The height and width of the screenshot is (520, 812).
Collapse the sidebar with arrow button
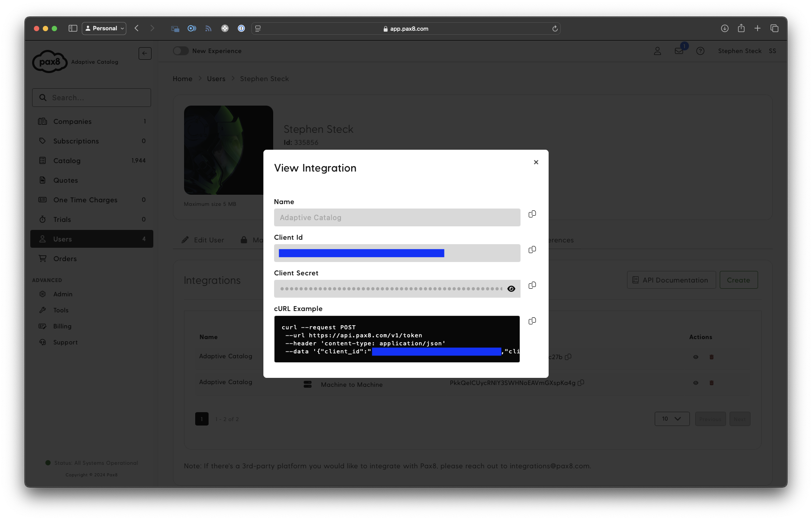[x=145, y=53]
